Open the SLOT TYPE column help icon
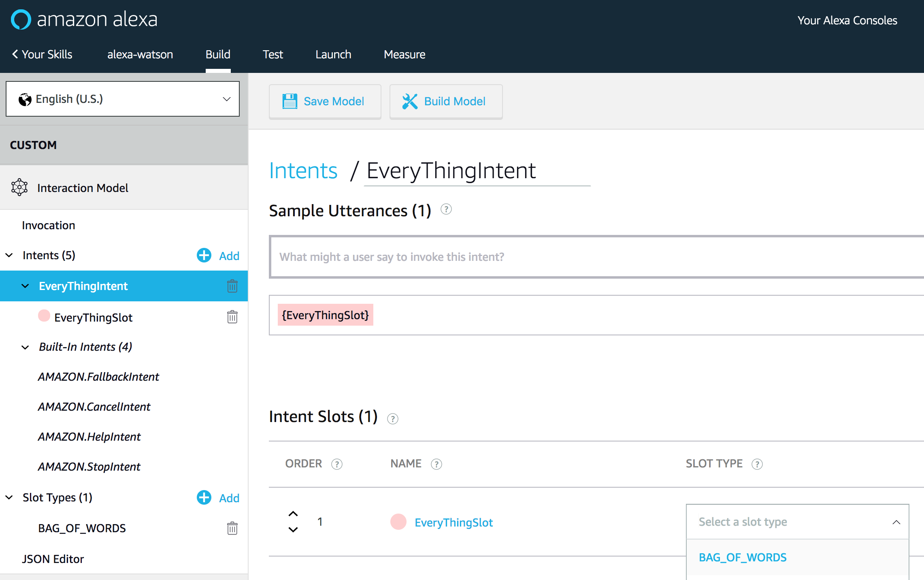Image resolution: width=924 pixels, height=580 pixels. pyautogui.click(x=757, y=464)
